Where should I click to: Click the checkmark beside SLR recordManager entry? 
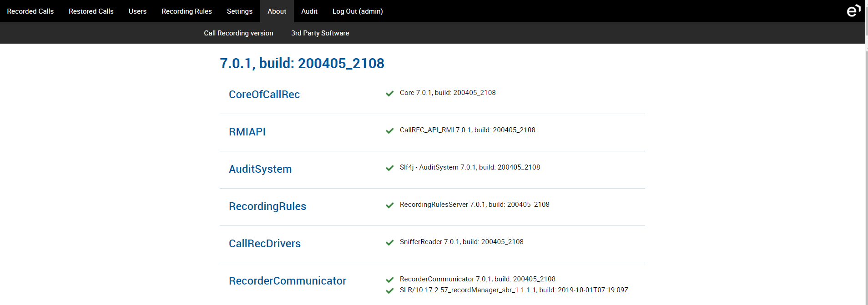coord(389,291)
